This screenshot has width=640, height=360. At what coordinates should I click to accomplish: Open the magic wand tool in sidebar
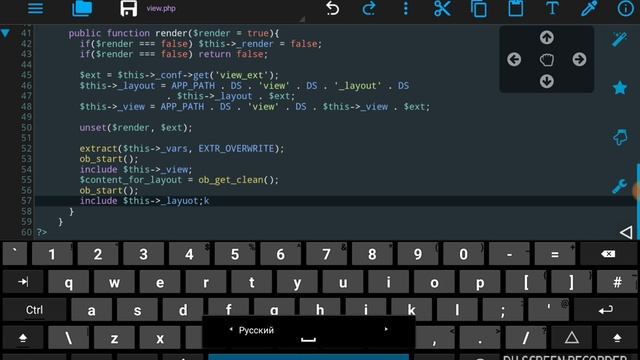[x=620, y=39]
